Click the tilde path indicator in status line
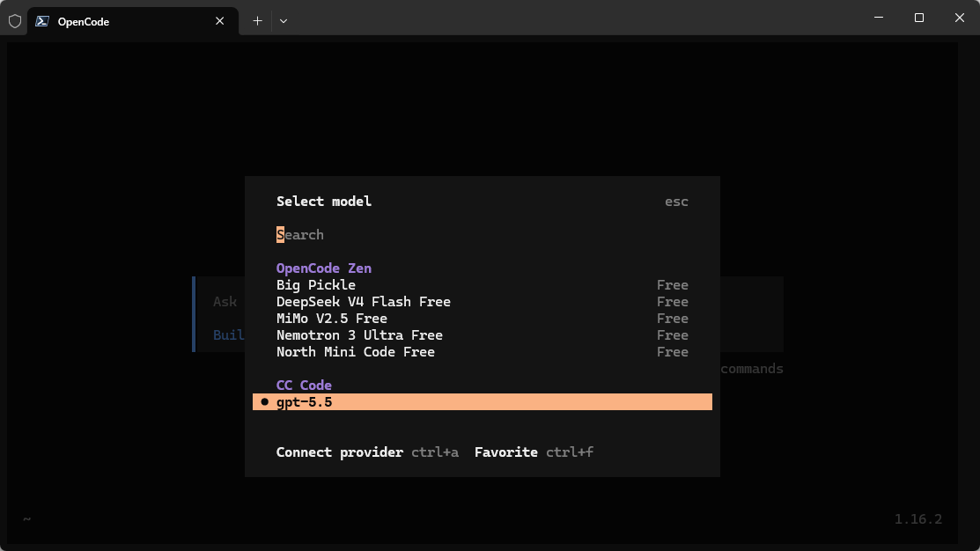980x551 pixels. (x=27, y=518)
